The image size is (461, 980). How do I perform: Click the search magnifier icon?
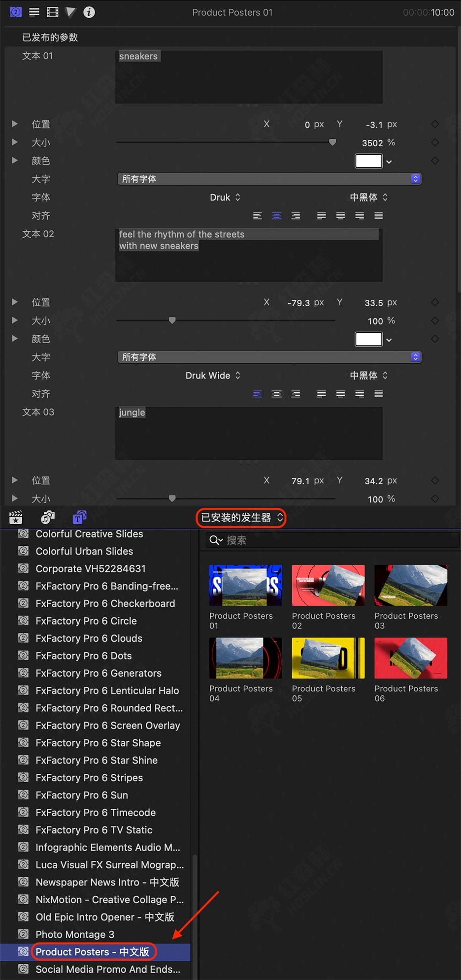216,540
